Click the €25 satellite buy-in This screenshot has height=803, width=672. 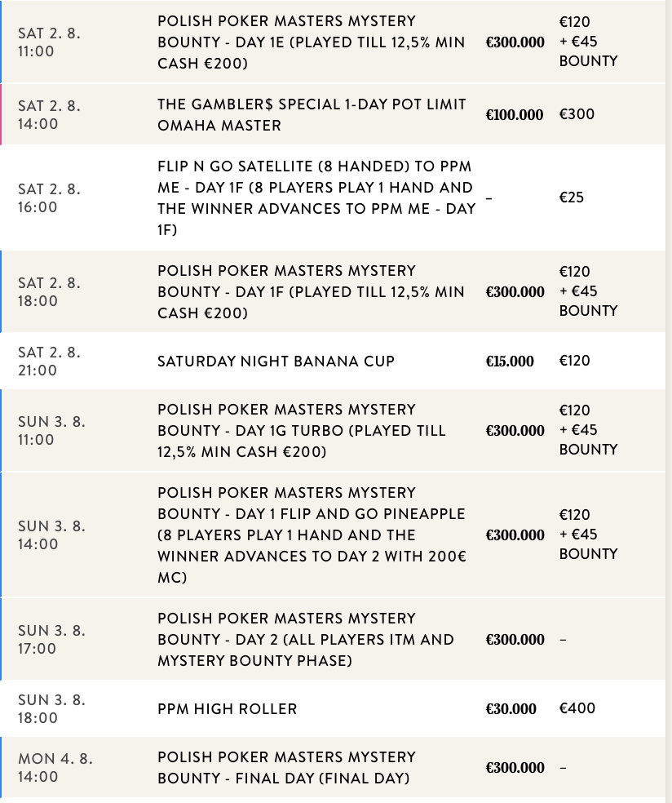click(x=572, y=197)
